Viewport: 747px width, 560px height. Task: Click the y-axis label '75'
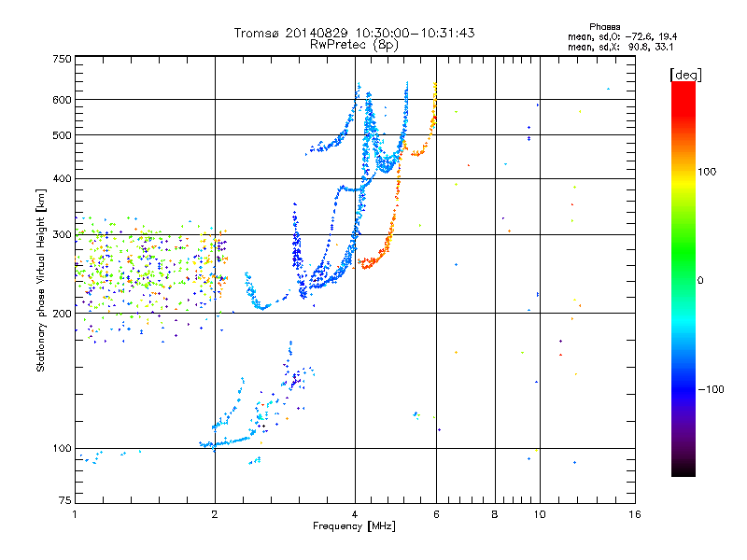coord(65,500)
